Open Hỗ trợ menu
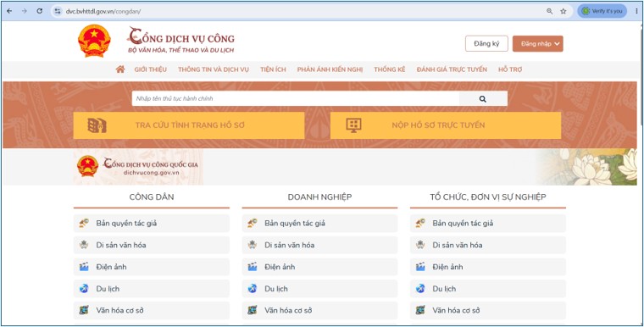The width and height of the screenshot is (644, 327). pos(510,69)
